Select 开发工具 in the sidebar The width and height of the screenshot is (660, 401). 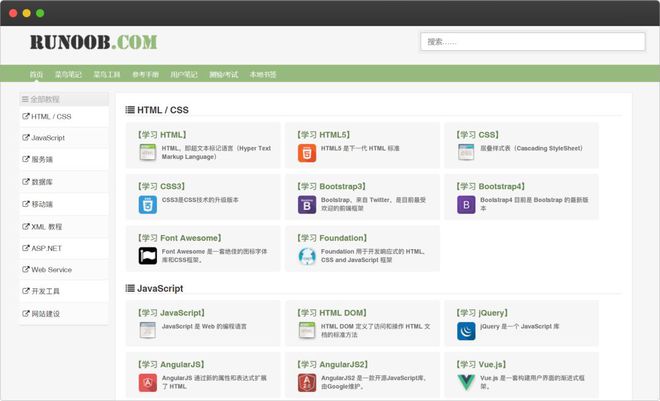pyautogui.click(x=64, y=291)
